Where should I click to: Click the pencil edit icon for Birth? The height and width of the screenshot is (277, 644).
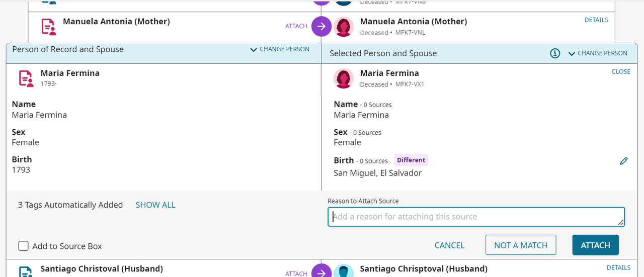[624, 161]
